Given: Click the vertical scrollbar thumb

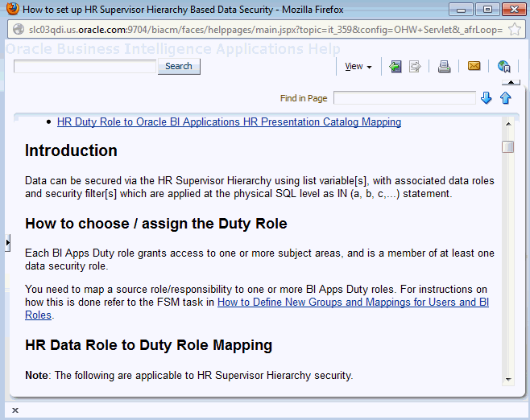Looking at the screenshot, I should coord(508,147).
